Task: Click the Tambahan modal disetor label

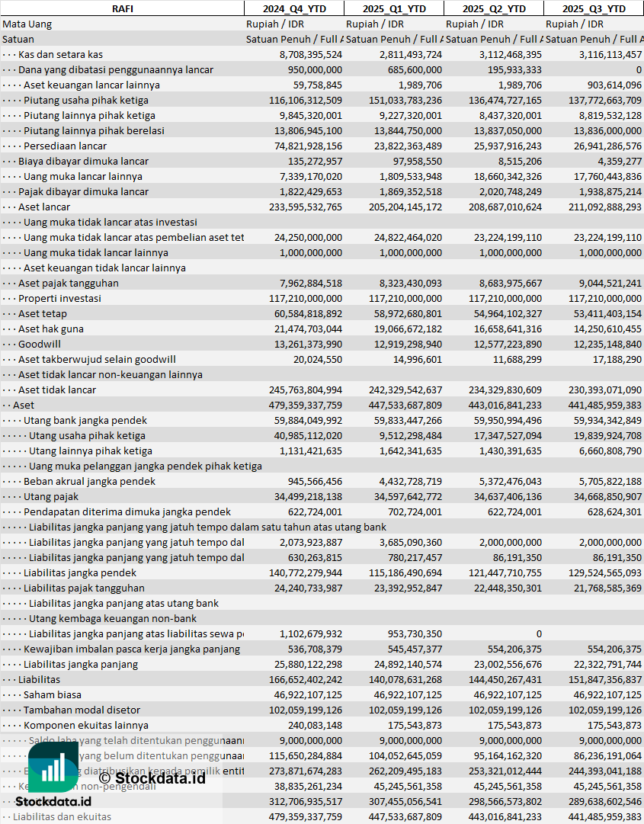Action: 82,710
